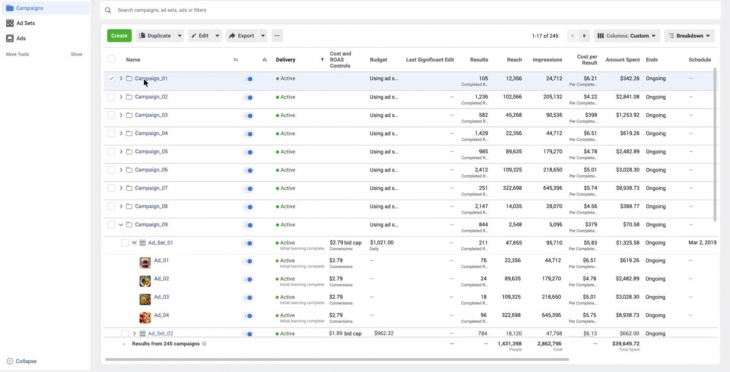The width and height of the screenshot is (730, 372).
Task: Toggle off Campaign_05 switch
Action: [x=248, y=152]
